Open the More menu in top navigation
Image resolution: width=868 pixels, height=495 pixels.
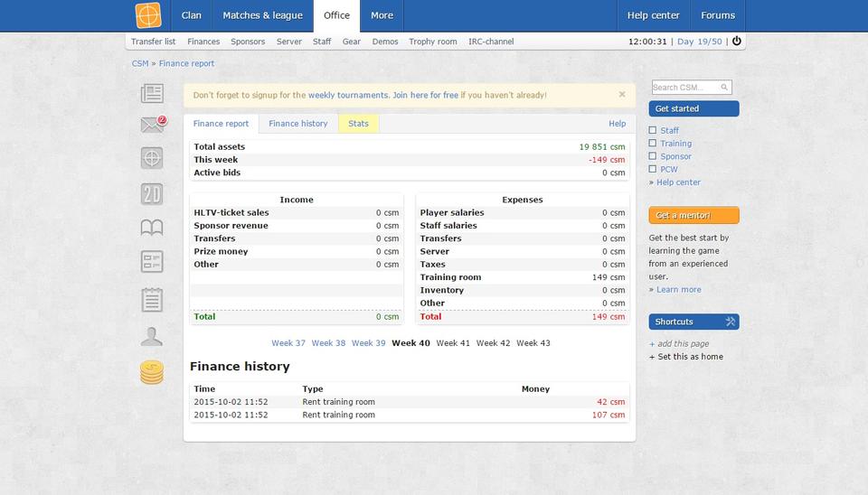(x=382, y=15)
